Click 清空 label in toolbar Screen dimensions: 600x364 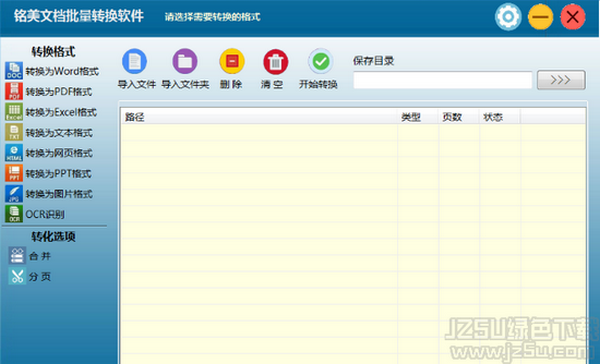click(272, 84)
